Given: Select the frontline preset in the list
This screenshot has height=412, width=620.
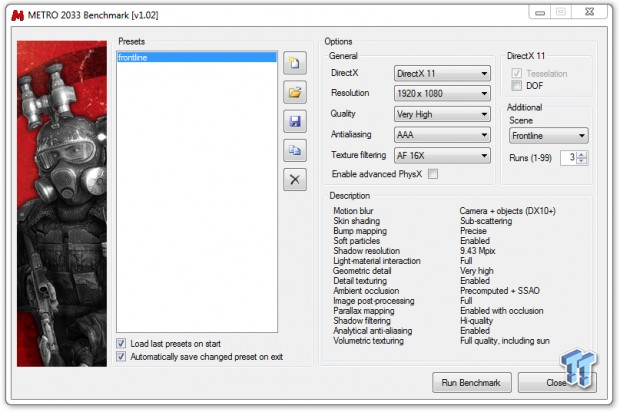Looking at the screenshot, I should click(197, 57).
